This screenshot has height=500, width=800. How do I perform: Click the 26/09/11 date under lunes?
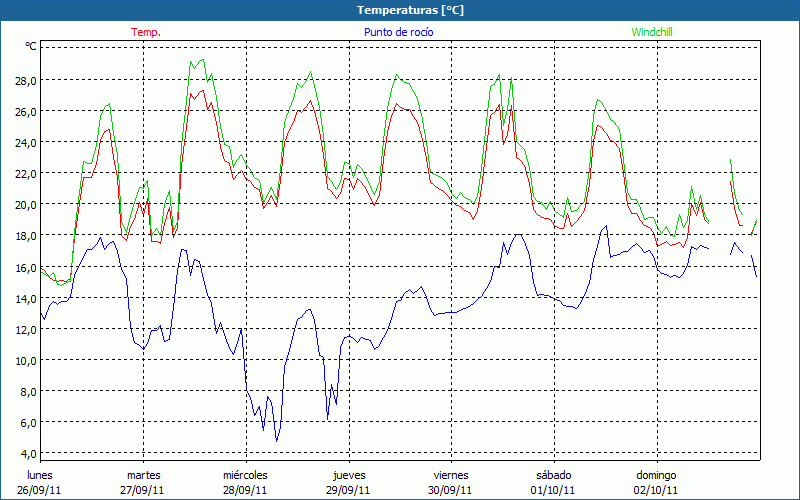pos(40,490)
